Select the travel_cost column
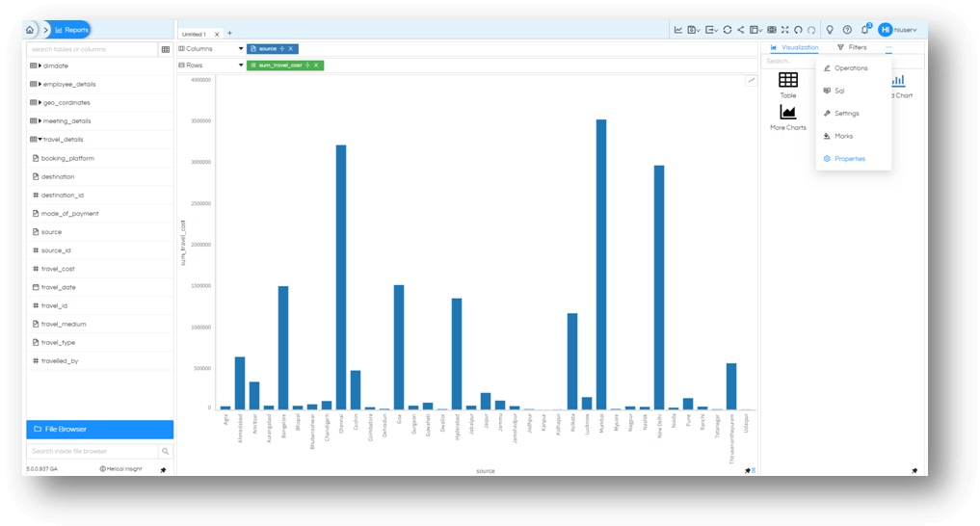 point(58,269)
